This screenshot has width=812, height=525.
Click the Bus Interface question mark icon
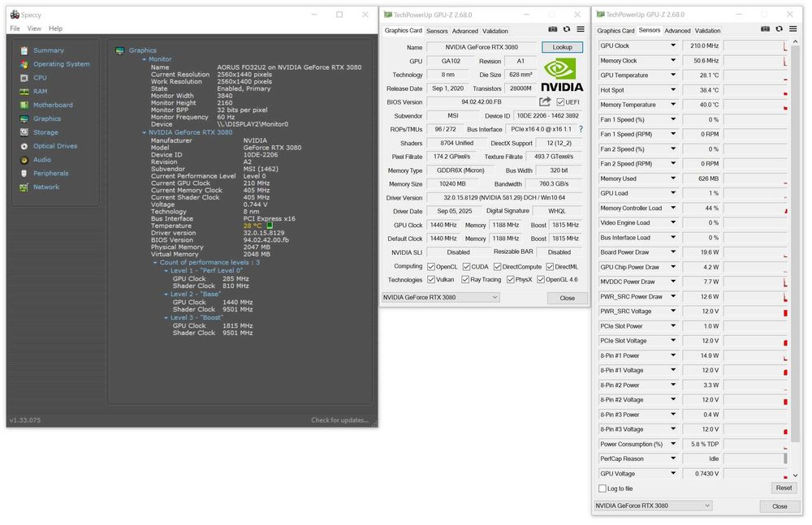coord(581,129)
